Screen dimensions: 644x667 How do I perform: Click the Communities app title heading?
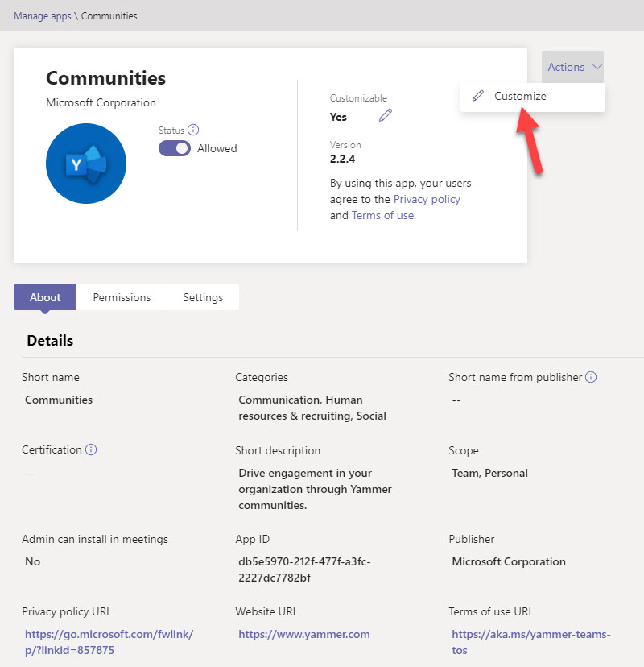coord(105,78)
